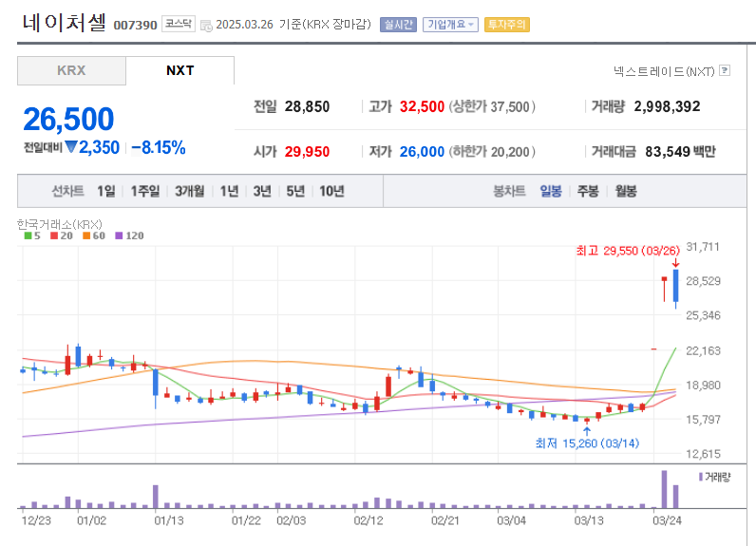756x546 pixels.
Task: Select the 주봉 weekly candle chart
Action: point(588,191)
